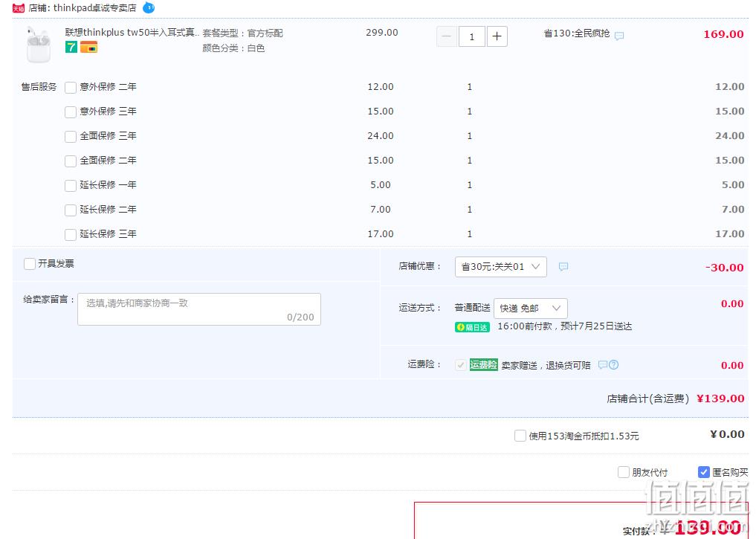Click the 颜色分类：白色 text
Viewport: 756px width, 539px height.
pos(233,48)
